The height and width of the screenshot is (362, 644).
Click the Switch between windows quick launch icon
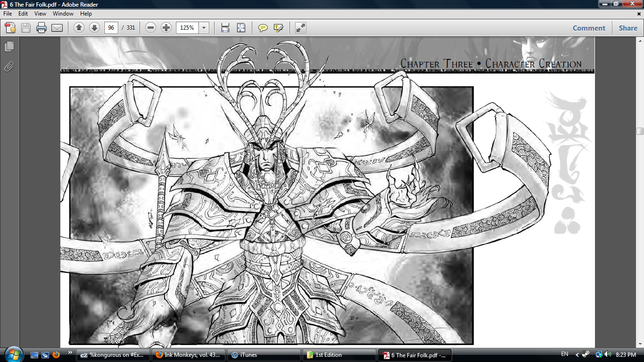point(45,354)
